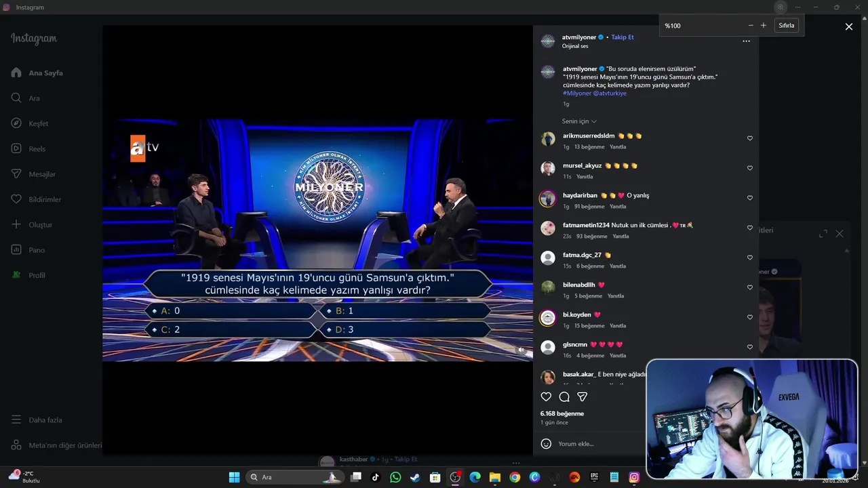Viewport: 868px width, 488px height.
Task: Click Takip Et to follow atvmilyoner
Action: 623,37
